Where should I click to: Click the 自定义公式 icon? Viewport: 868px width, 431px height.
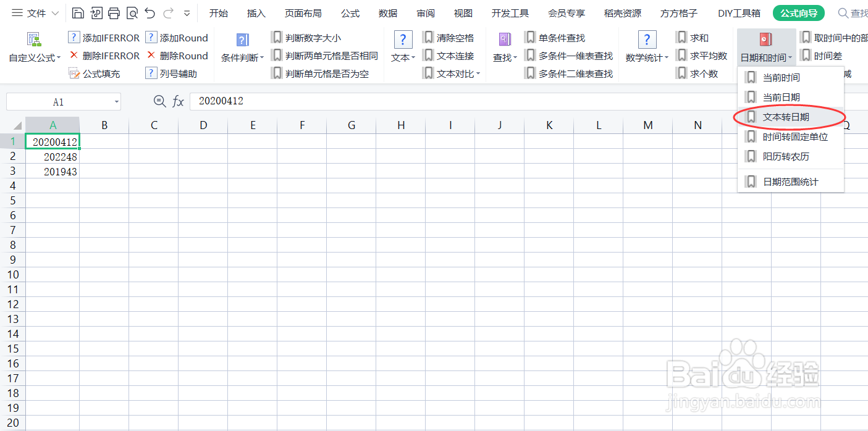[34, 40]
